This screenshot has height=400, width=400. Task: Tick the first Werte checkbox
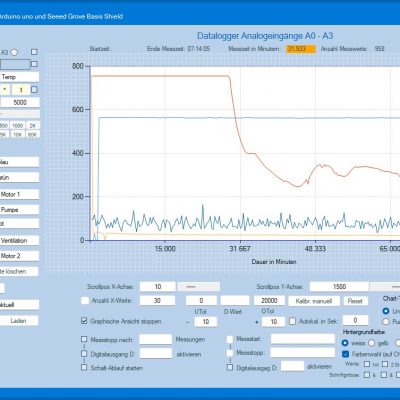tap(367, 364)
